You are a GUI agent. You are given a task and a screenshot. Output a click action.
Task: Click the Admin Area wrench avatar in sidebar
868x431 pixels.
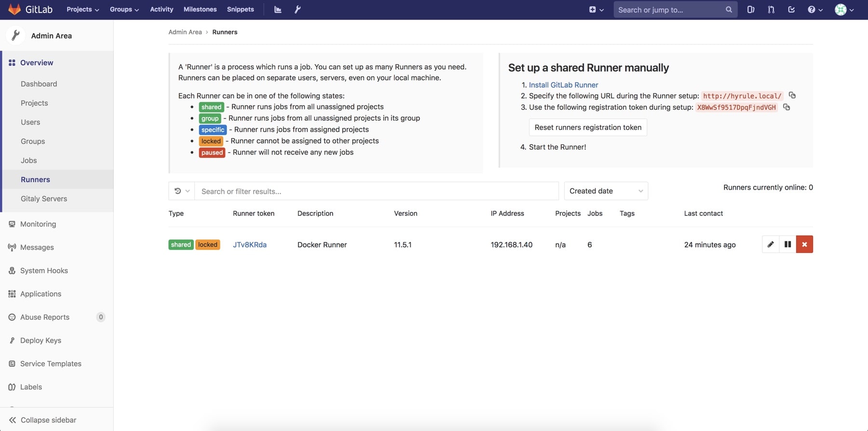pyautogui.click(x=15, y=35)
